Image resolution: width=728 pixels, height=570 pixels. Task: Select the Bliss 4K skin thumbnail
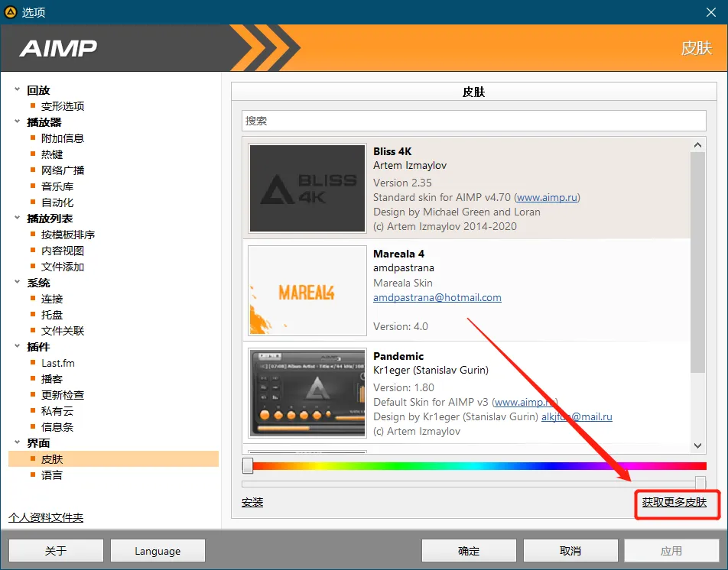(307, 188)
